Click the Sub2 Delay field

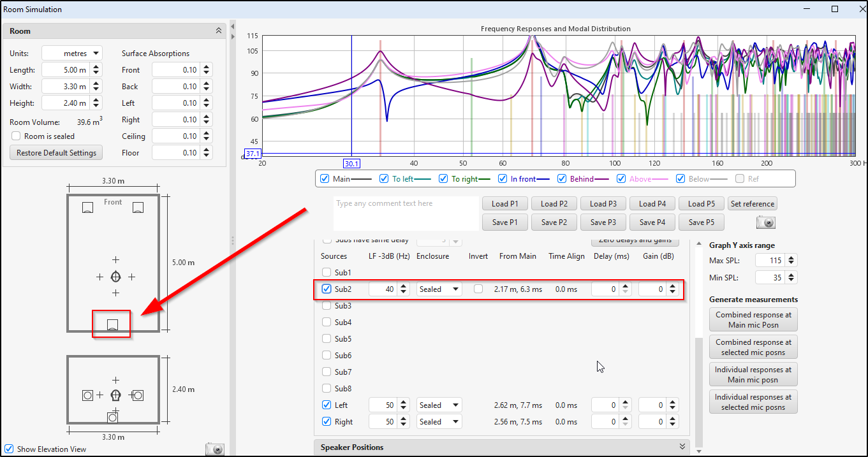click(606, 289)
